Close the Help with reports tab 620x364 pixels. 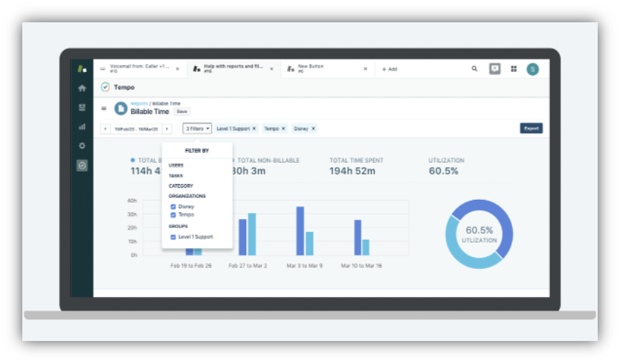pos(271,69)
